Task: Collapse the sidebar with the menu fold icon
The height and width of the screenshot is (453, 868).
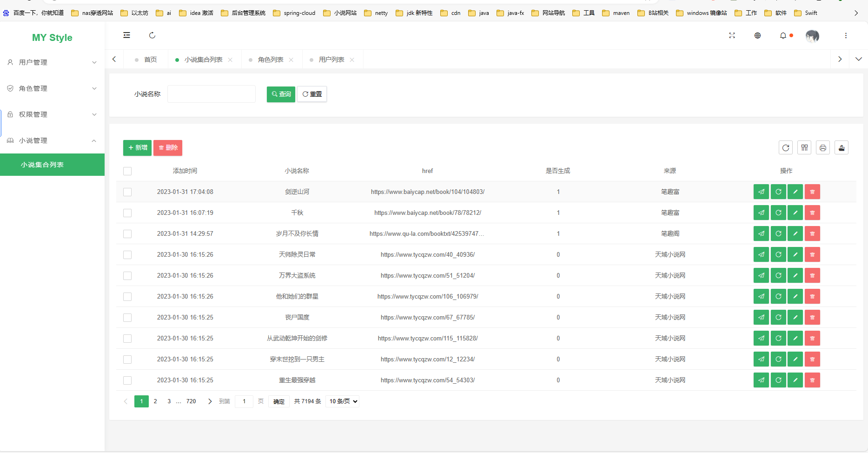Action: point(126,35)
